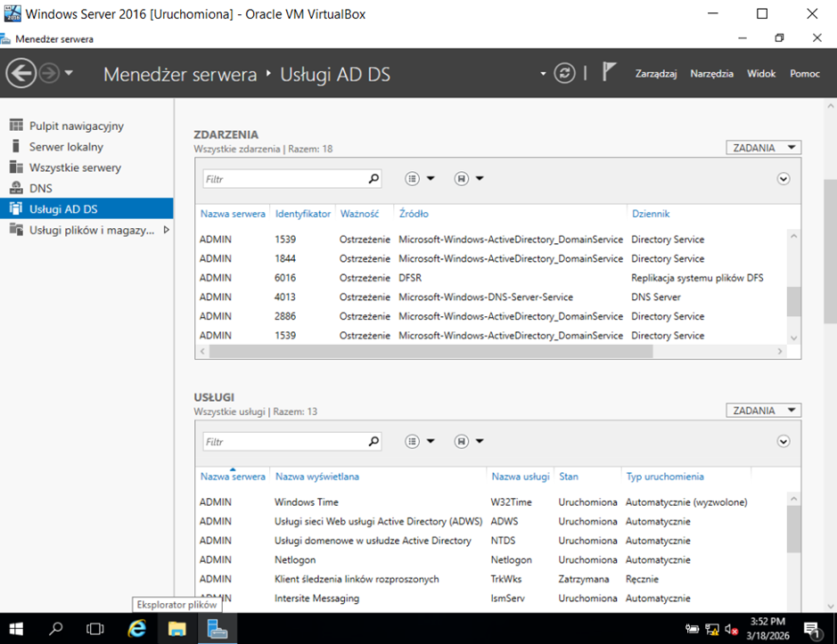This screenshot has width=837, height=644.
Task: Sort services by Stan column header
Action: point(568,477)
